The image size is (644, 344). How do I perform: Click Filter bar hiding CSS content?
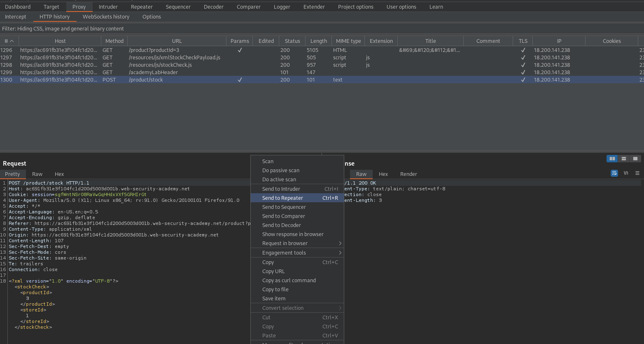click(x=322, y=29)
